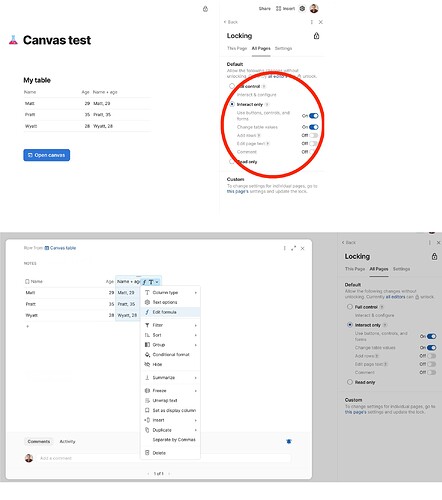The width and height of the screenshot is (442, 500).
Task: Enable Comment toggle in dimmed Locking panel
Action: point(432,372)
